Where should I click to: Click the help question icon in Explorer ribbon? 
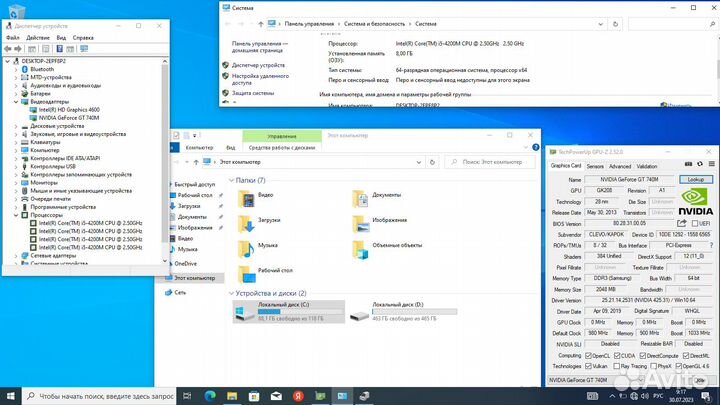(535, 147)
